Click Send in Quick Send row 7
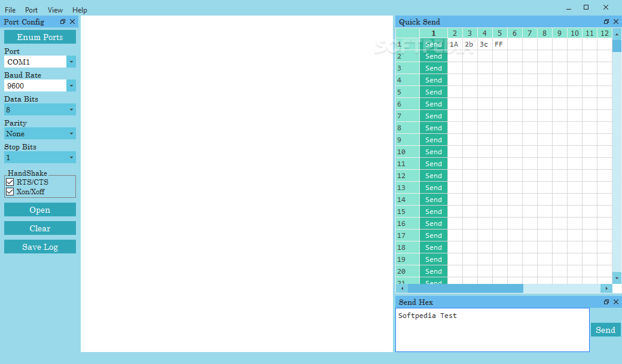622x364 pixels. 434,116
